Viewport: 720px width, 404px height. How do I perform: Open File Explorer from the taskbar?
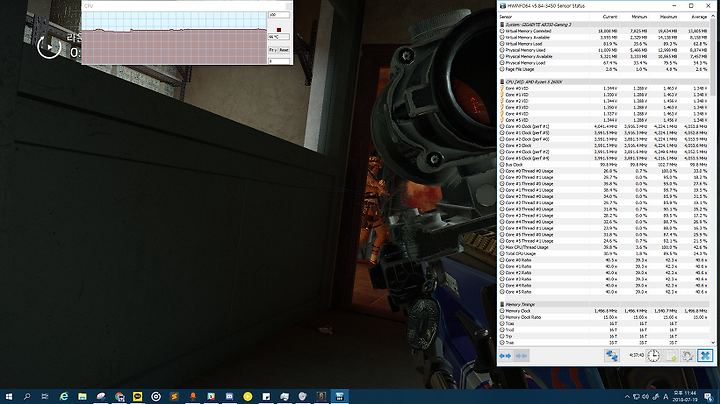(x=82, y=397)
